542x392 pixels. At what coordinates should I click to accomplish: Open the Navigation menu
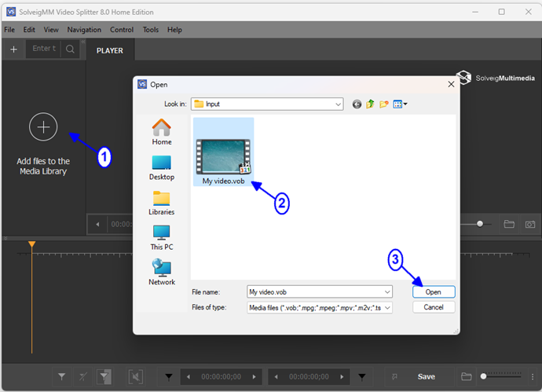84,30
